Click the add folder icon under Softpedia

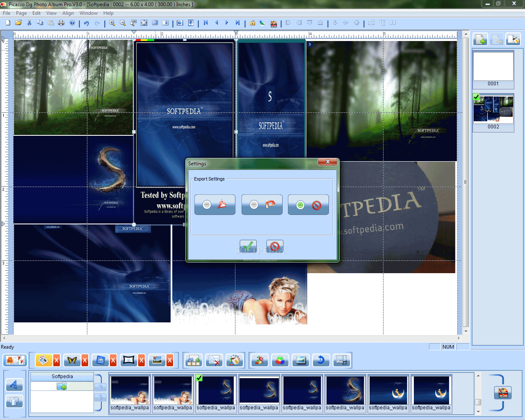click(62, 386)
